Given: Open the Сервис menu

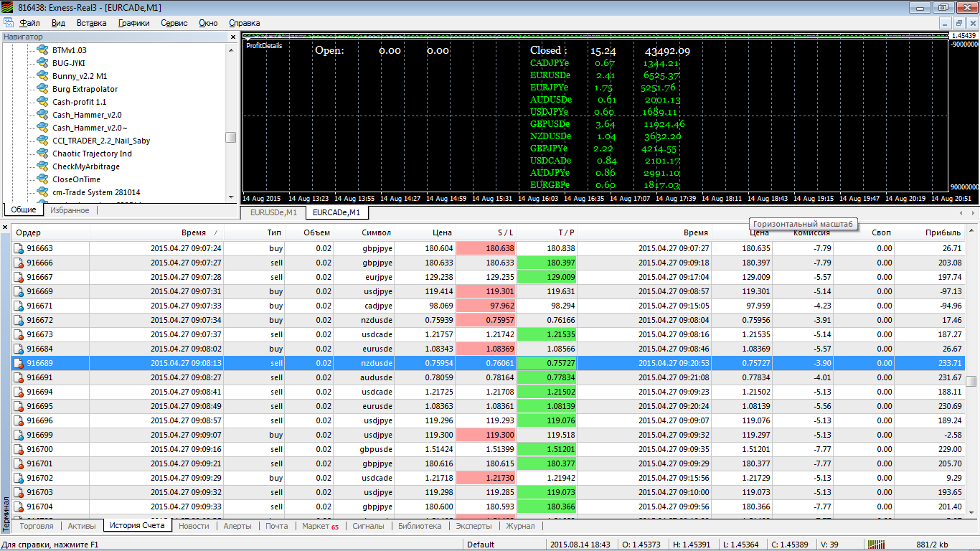Looking at the screenshot, I should (x=174, y=23).
